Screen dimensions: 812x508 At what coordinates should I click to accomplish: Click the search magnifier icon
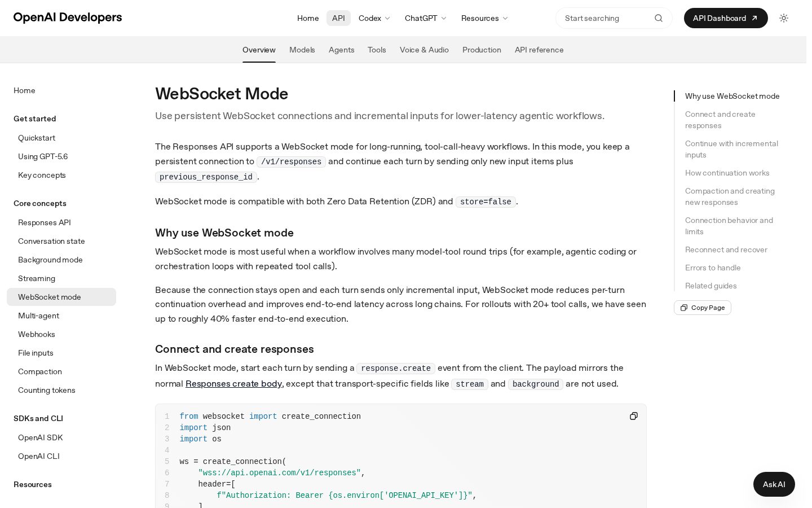click(x=658, y=18)
